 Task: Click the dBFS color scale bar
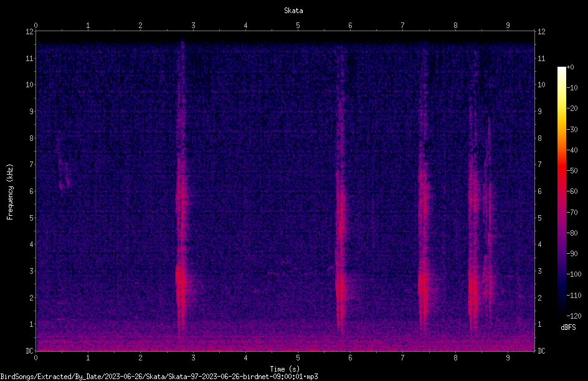pos(561,191)
